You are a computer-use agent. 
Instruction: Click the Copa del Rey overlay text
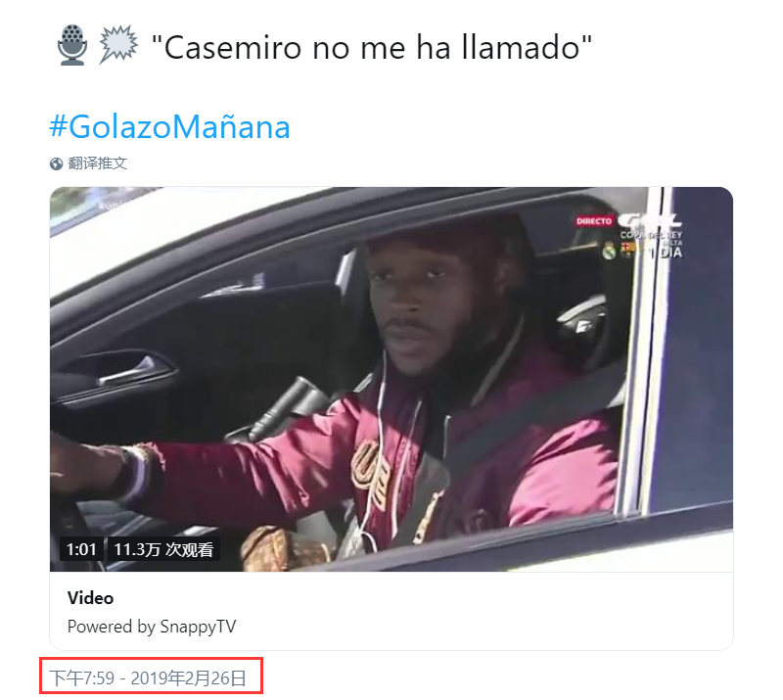[x=651, y=235]
